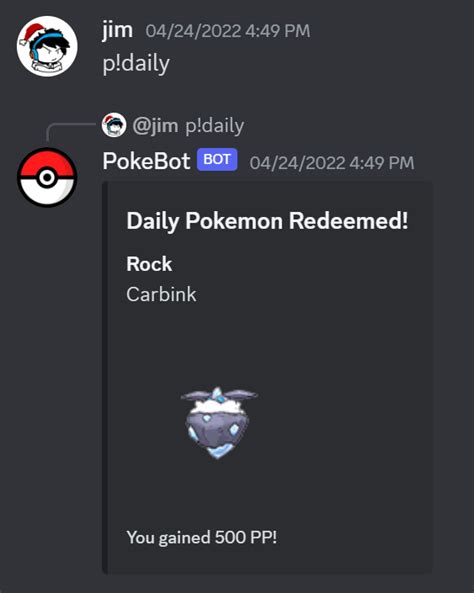Click the Carbink name text
Screen dimensions: 474x593
161,294
